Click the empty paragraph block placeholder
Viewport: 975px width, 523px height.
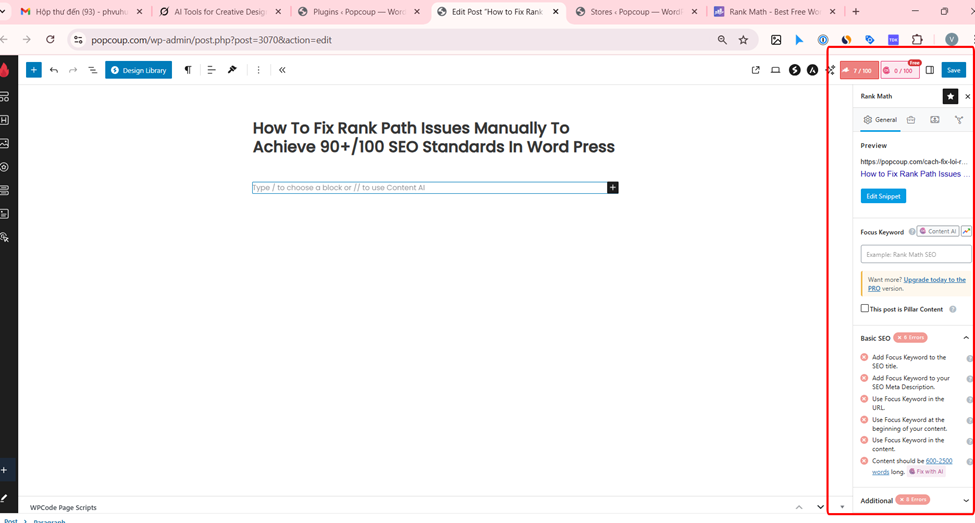point(429,188)
